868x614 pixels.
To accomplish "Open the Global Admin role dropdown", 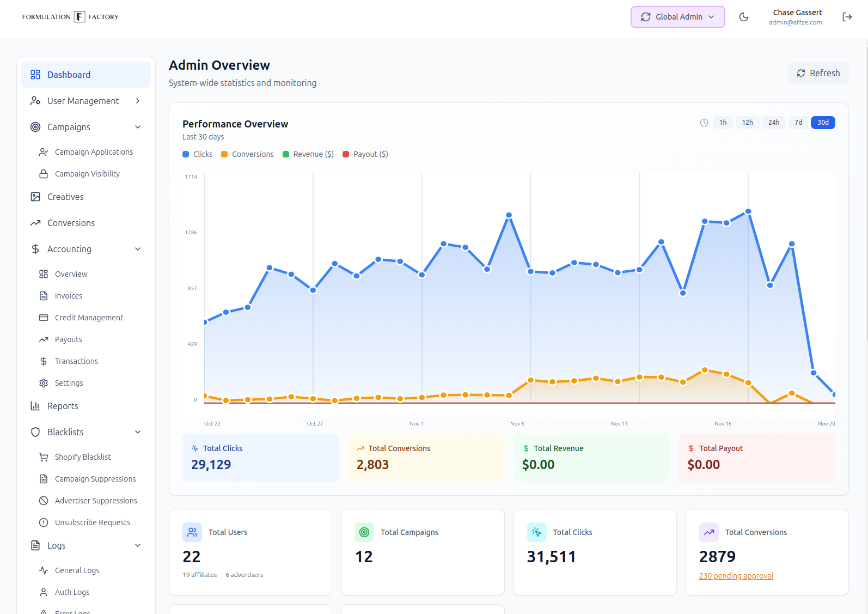I will [677, 17].
